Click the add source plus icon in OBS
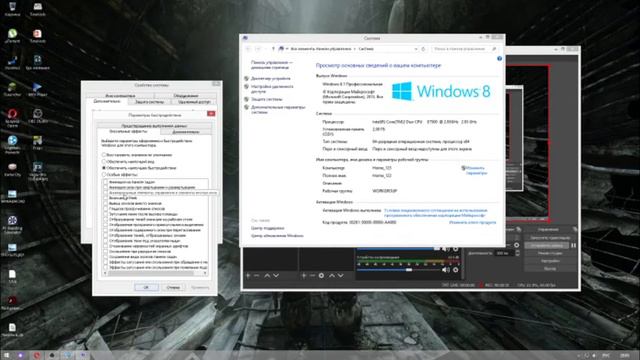 [304, 276]
